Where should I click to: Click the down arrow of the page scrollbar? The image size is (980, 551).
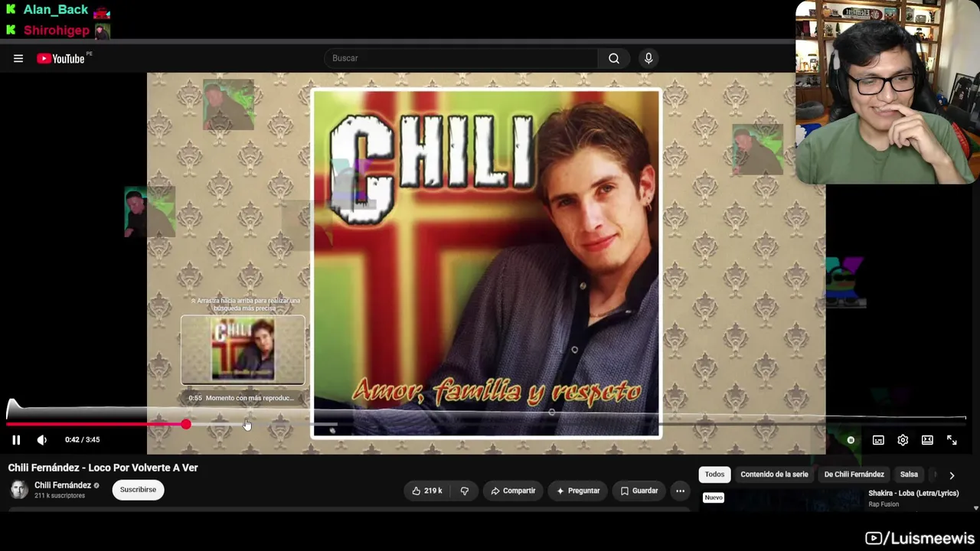coord(975,508)
